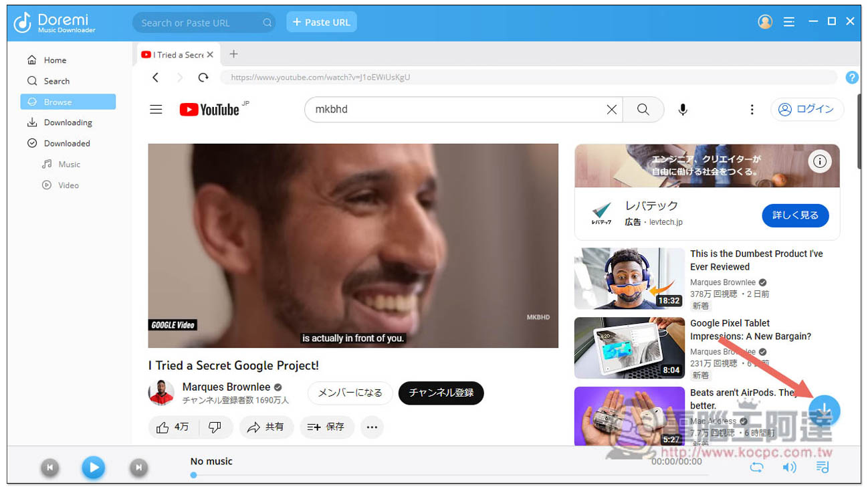Click the Paste URL button

click(x=322, y=22)
